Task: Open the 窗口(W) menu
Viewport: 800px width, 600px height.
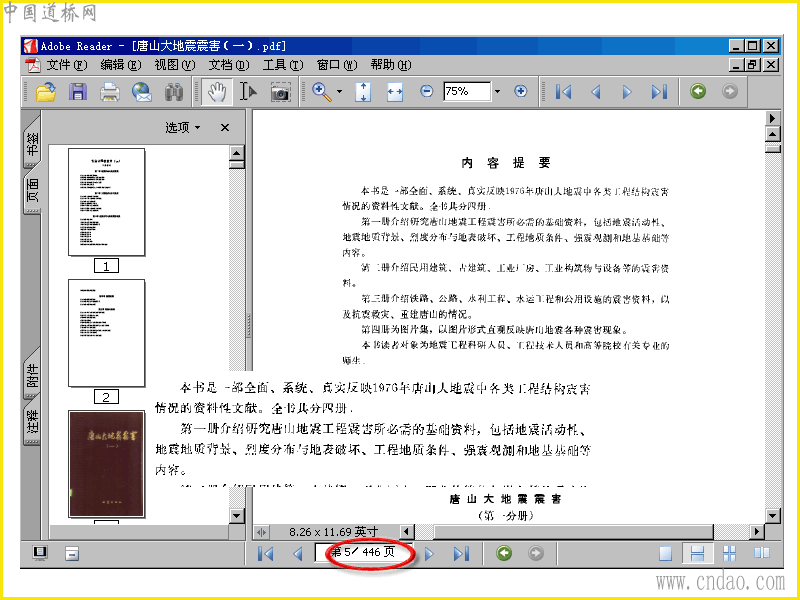Action: [337, 65]
